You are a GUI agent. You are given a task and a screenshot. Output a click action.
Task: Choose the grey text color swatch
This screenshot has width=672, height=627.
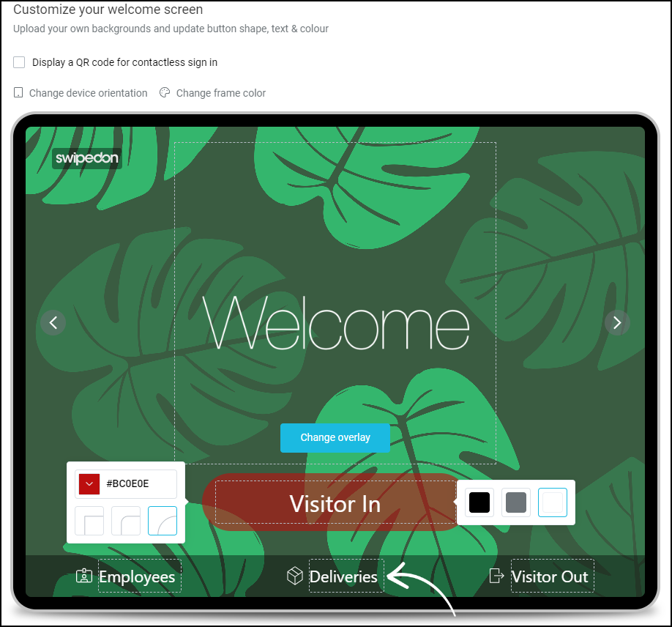coord(516,502)
